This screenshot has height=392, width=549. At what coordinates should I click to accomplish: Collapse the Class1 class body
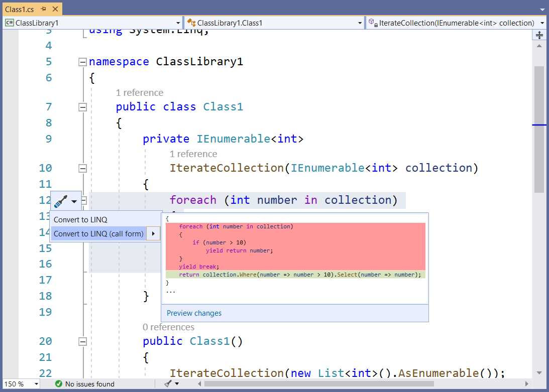click(x=82, y=106)
